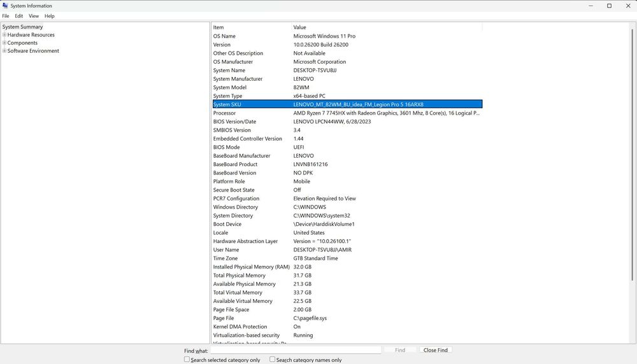The image size is (637, 364).
Task: Select the Processor row
Action: 347,113
